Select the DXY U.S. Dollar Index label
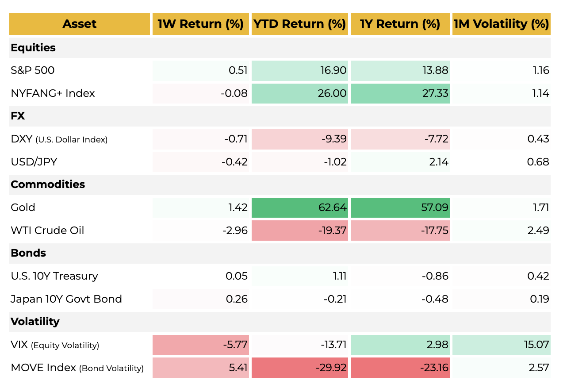This screenshot has width=567, height=392. coord(59,139)
